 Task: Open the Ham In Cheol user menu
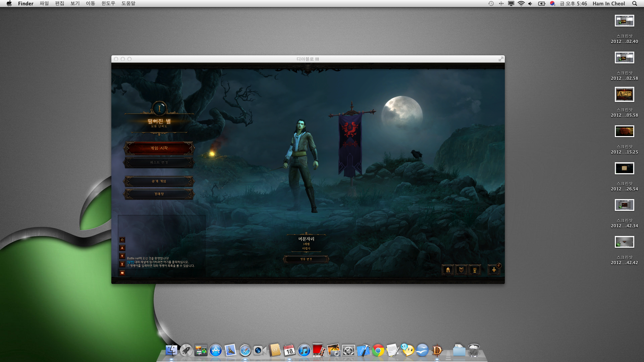pos(608,3)
